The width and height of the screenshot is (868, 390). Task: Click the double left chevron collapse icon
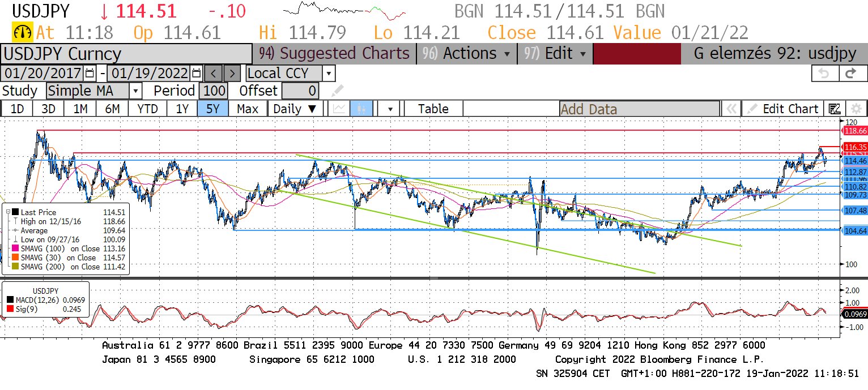[x=731, y=109]
